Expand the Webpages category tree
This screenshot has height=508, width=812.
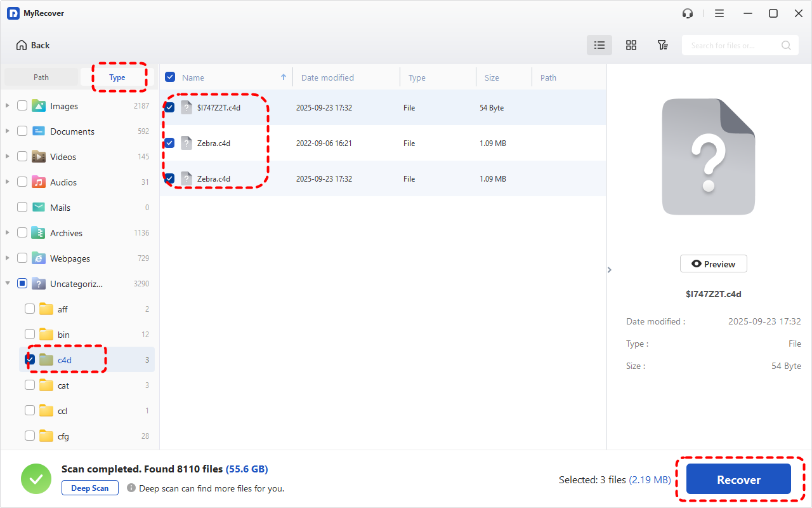pyautogui.click(x=8, y=258)
